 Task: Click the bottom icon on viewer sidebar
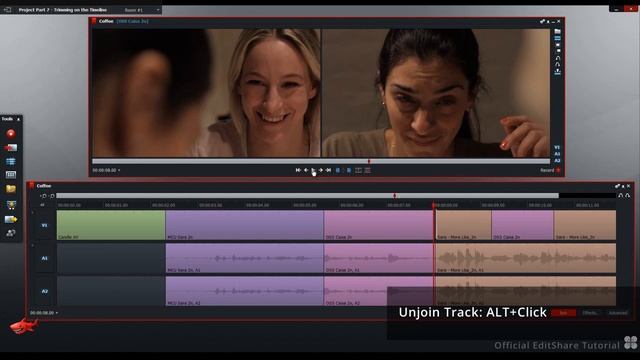557,72
